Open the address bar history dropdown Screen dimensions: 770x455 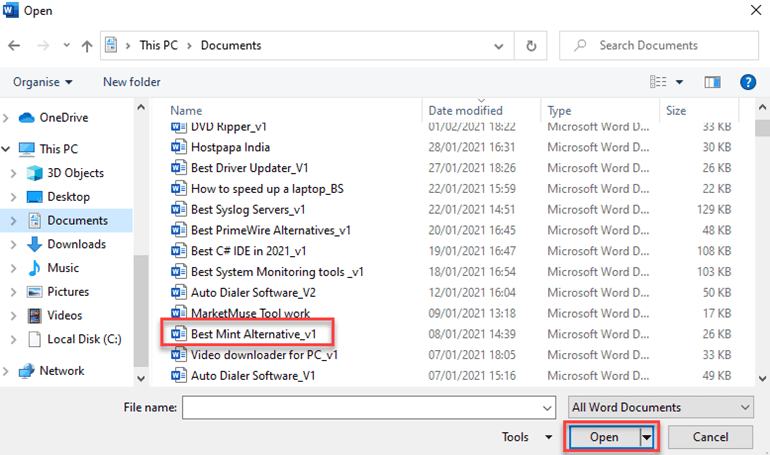pyautogui.click(x=502, y=46)
